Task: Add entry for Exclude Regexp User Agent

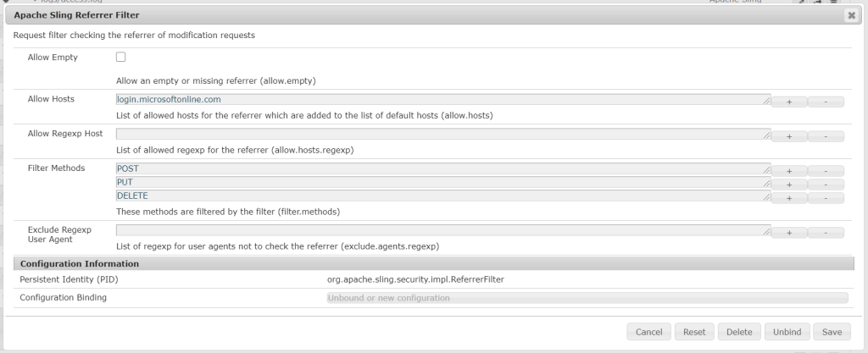Action: click(789, 232)
